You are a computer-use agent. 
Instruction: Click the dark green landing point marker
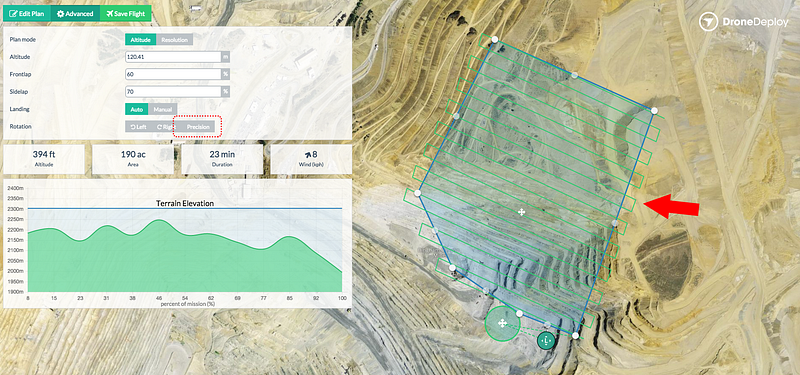pyautogui.click(x=546, y=340)
